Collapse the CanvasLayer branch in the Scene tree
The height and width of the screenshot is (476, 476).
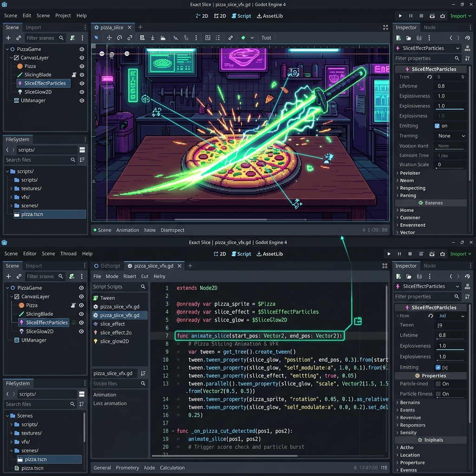click(x=10, y=58)
